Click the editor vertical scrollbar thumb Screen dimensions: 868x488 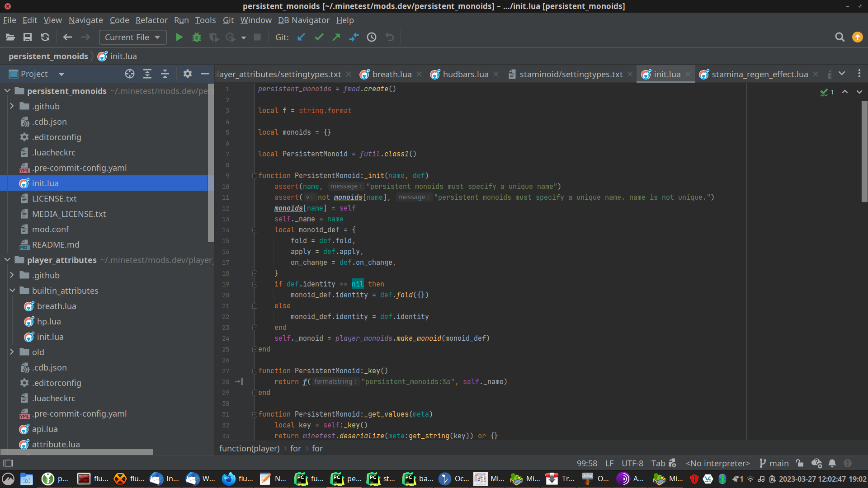point(864,151)
